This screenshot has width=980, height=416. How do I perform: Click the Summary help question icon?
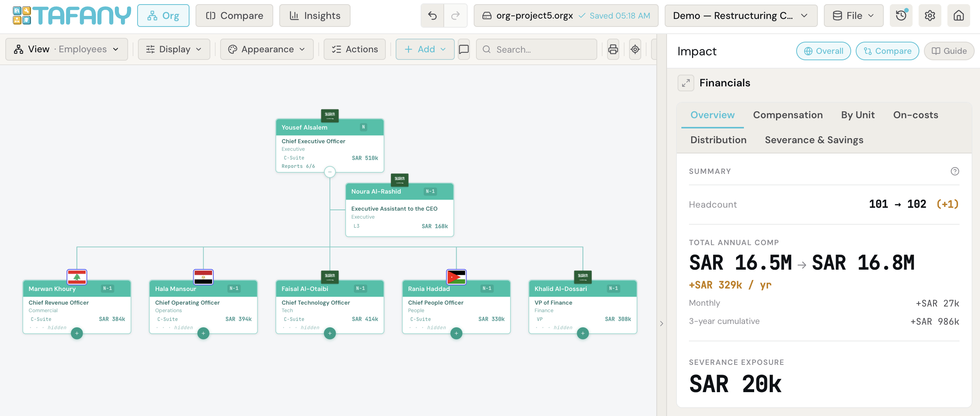coord(955,171)
